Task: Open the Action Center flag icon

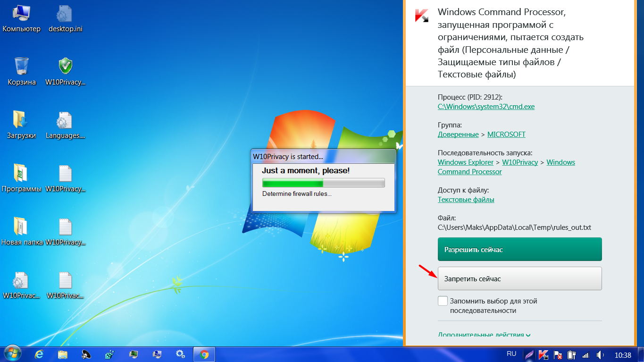Action: pyautogui.click(x=558, y=354)
